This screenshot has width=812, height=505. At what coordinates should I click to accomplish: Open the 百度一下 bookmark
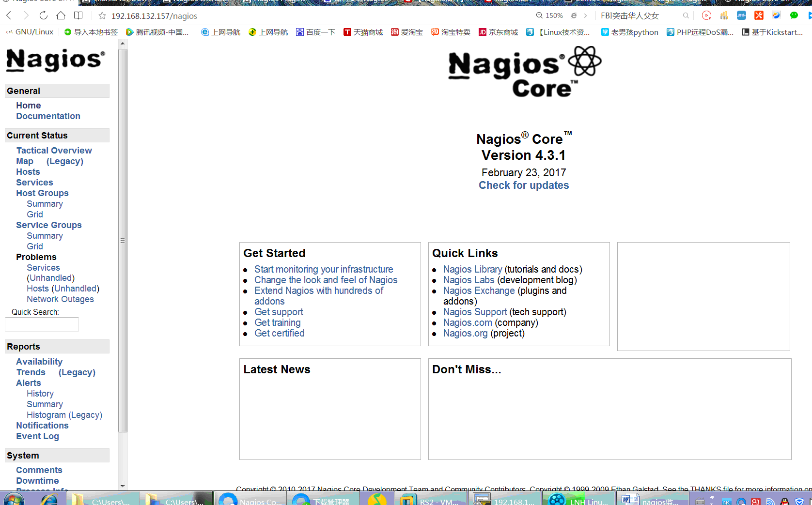315,32
